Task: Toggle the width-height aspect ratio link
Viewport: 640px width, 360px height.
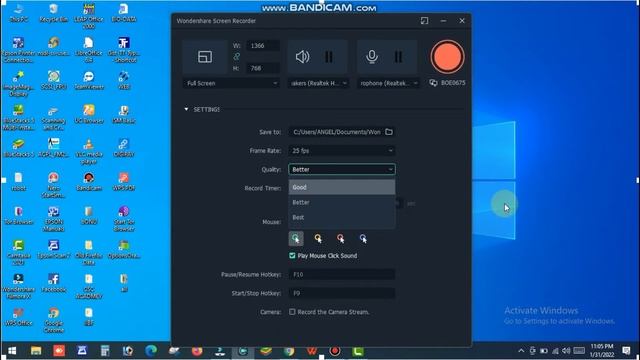Action: (237, 57)
